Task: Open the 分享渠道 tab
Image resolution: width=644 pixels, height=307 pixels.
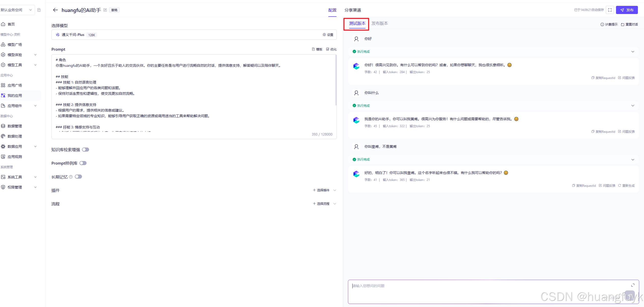Action: (353, 10)
